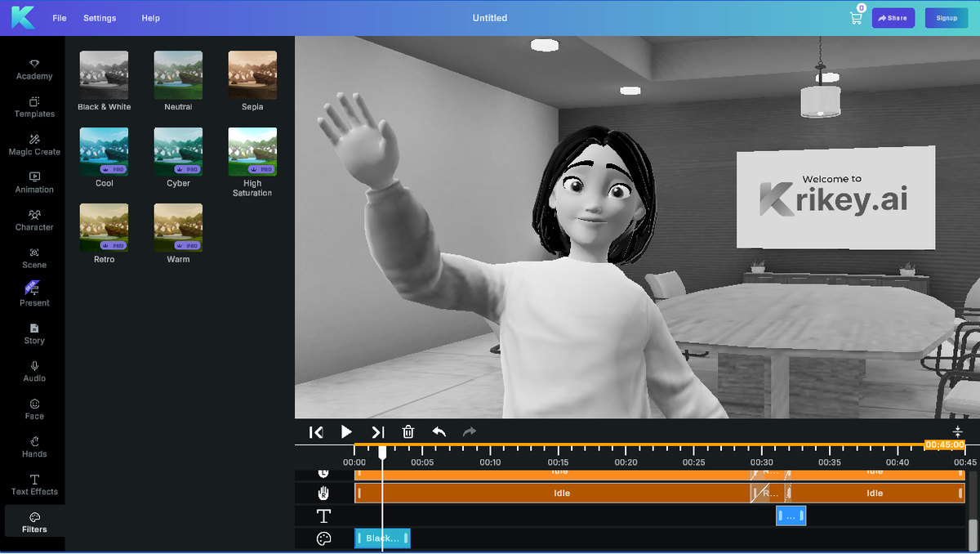
Task: Undo the last action with the undo arrow
Action: coord(439,432)
